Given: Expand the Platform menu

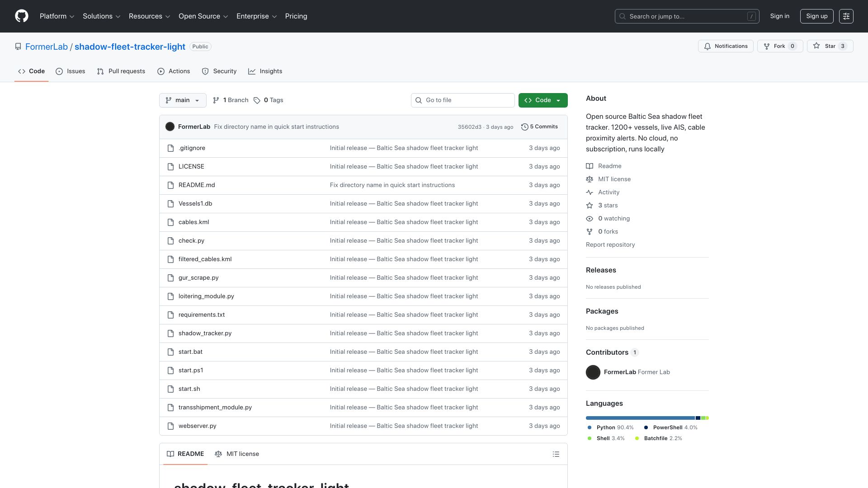Looking at the screenshot, I should [x=57, y=16].
